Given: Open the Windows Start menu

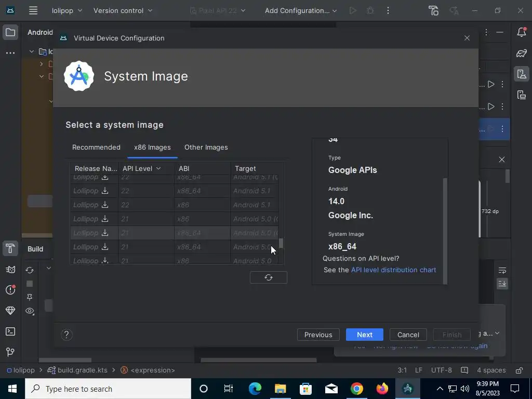Looking at the screenshot, I should [12, 389].
